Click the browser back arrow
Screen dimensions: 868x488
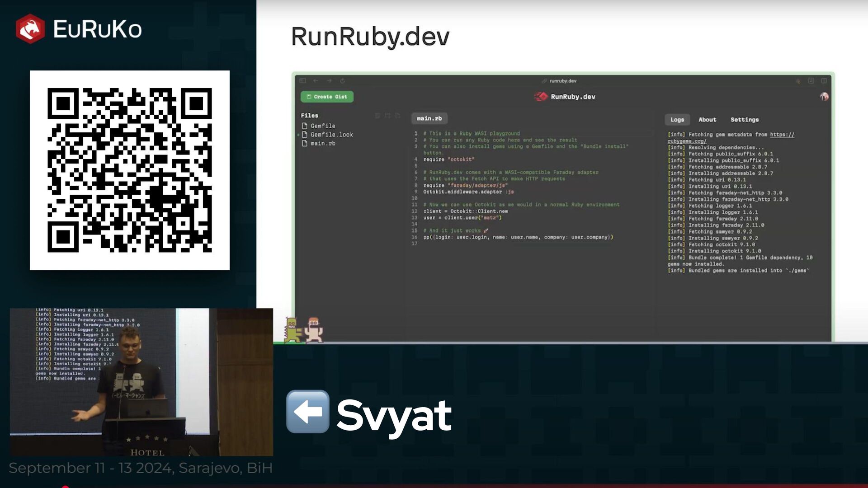point(316,81)
